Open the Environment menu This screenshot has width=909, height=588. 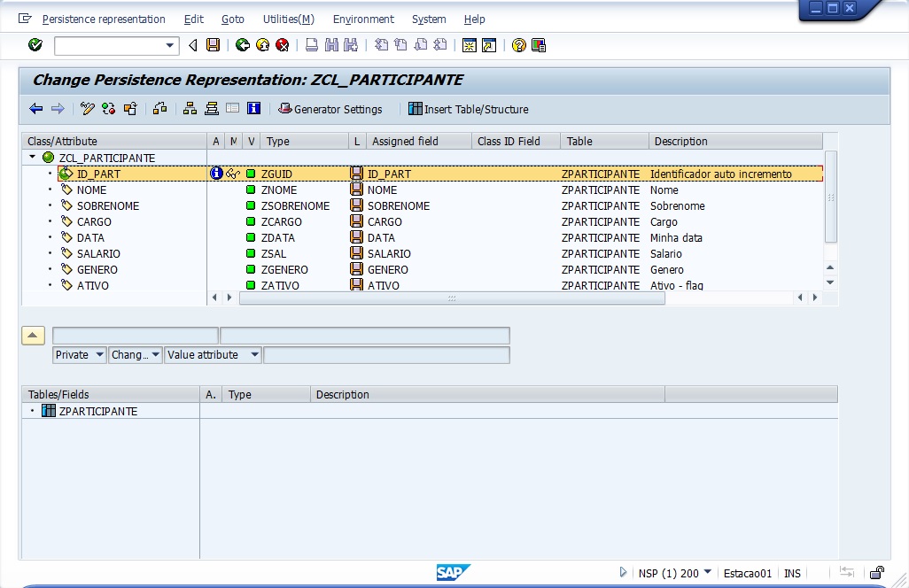tap(363, 19)
